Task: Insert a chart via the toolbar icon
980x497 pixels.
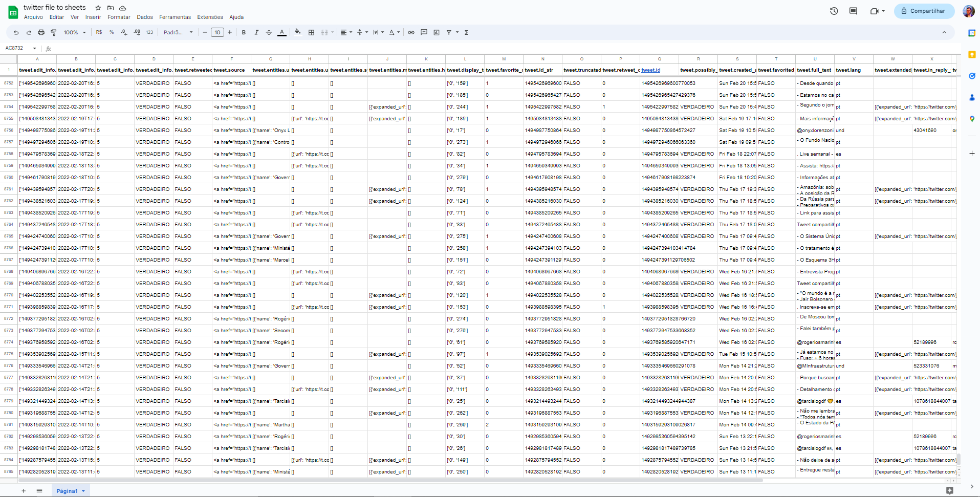Action: point(436,32)
